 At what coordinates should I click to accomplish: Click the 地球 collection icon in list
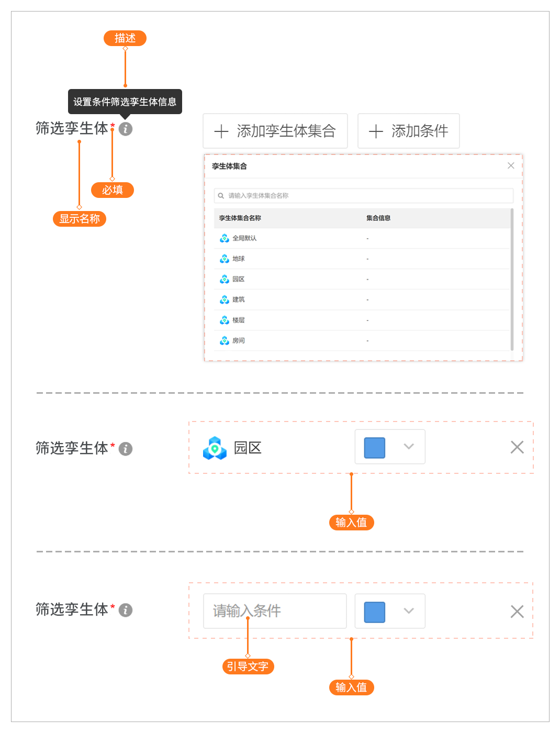[225, 259]
